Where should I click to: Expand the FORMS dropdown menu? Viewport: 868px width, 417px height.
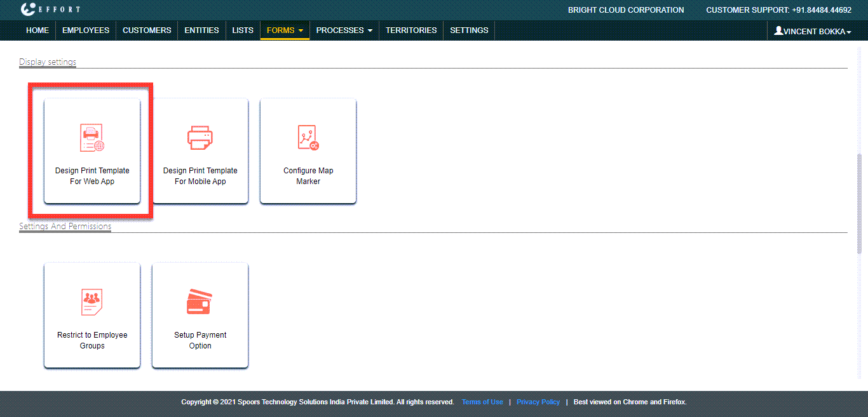(285, 30)
